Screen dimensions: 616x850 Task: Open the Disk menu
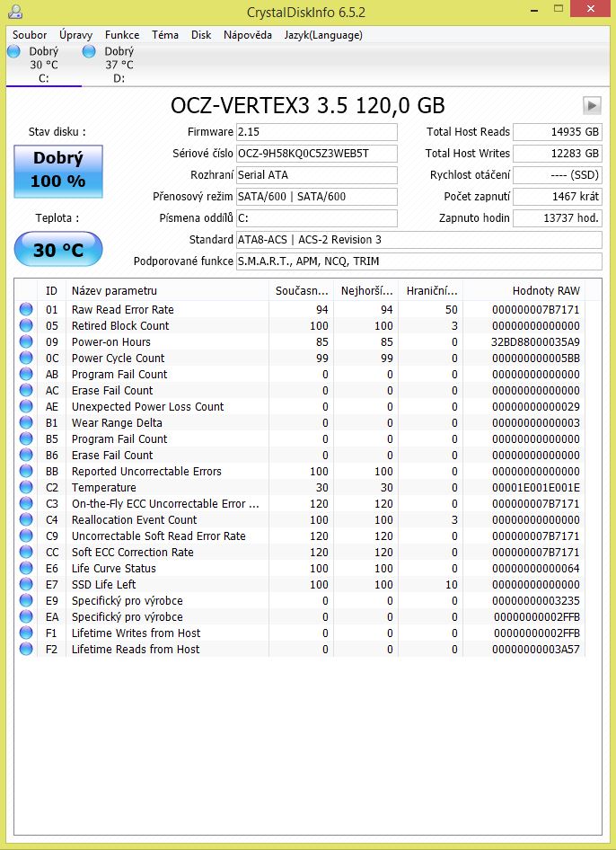201,35
